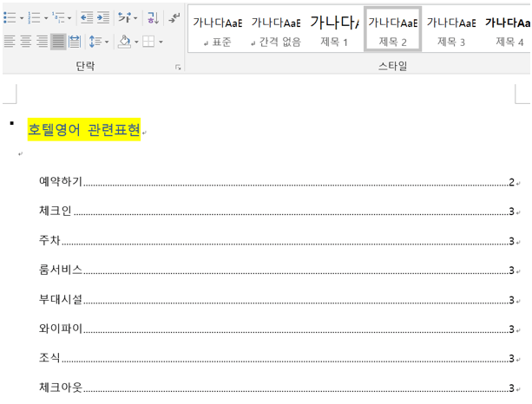Open bullet list style dropdown

point(22,18)
